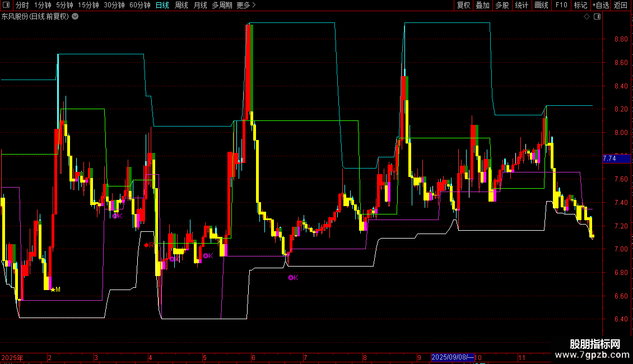The height and width of the screenshot is (364, 633).
Task: Select the 日线 daily chart tab
Action: pos(162,5)
